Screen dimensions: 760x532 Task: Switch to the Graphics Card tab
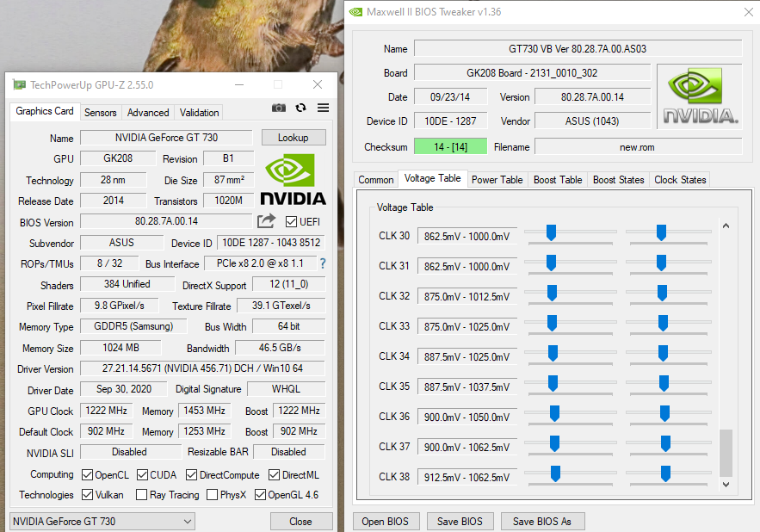pos(44,111)
